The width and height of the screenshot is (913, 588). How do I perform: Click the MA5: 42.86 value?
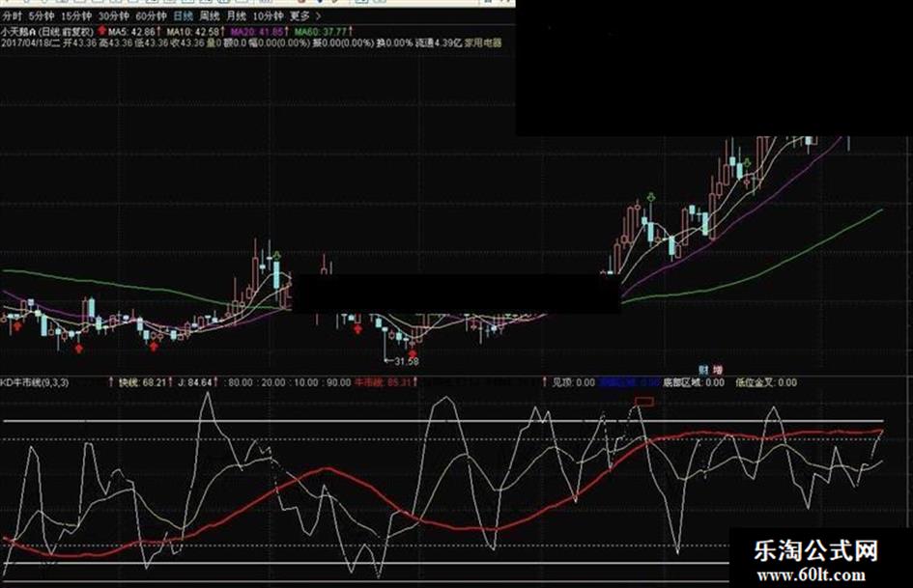click(x=131, y=32)
